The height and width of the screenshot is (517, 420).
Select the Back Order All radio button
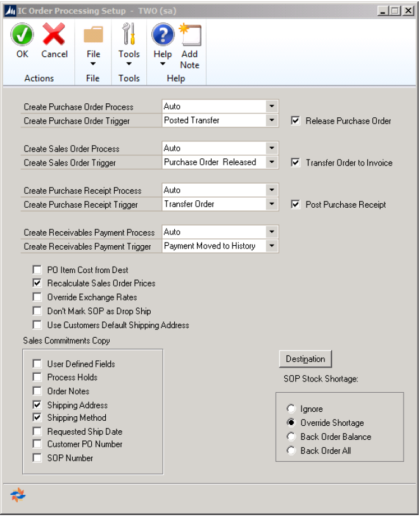pyautogui.click(x=291, y=450)
